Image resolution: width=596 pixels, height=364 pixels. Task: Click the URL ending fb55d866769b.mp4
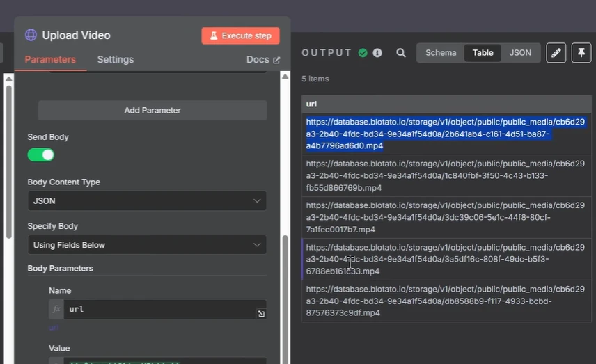tap(446, 175)
